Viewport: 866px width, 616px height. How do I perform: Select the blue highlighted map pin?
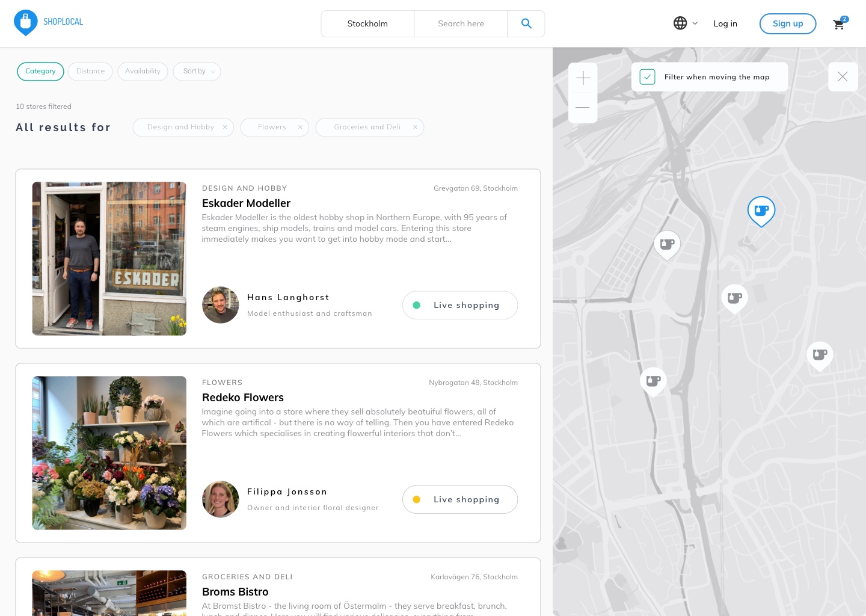(761, 211)
